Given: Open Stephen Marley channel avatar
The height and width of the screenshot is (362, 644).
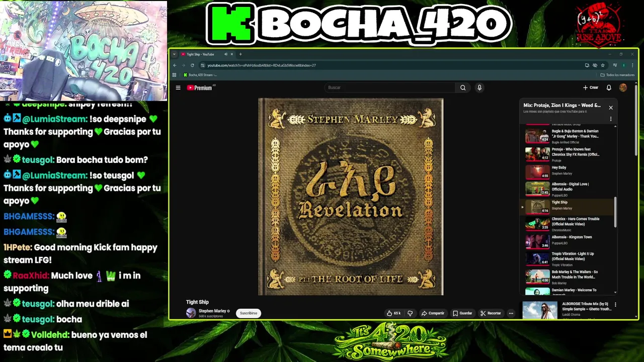Looking at the screenshot, I should tap(191, 313).
